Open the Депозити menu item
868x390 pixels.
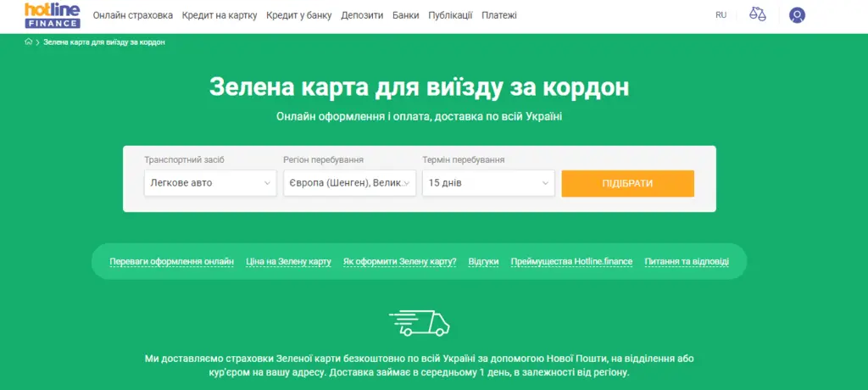pos(362,15)
